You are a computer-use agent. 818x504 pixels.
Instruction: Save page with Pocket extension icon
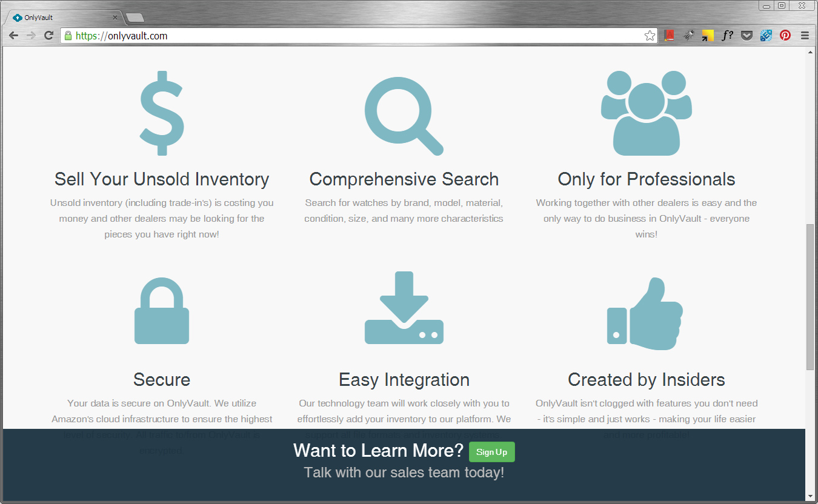(747, 36)
